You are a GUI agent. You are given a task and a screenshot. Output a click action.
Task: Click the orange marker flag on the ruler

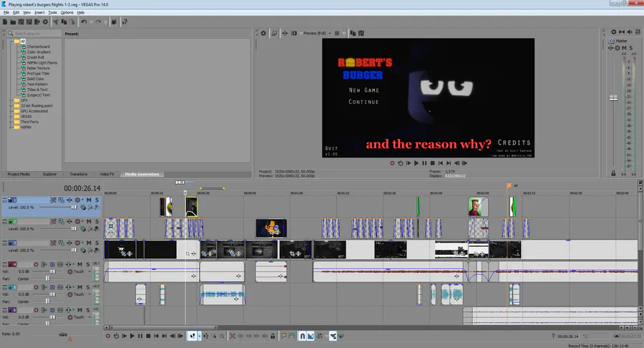(509, 185)
